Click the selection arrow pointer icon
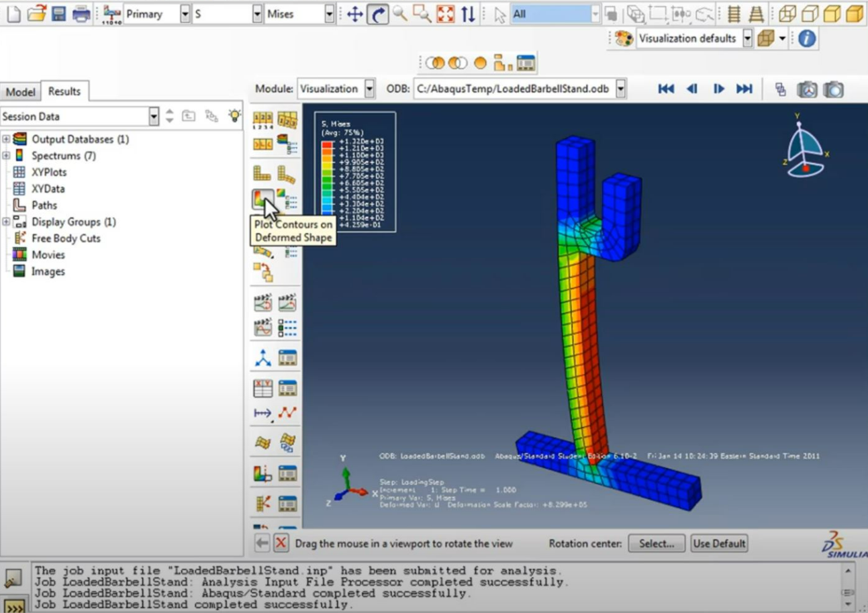 click(x=499, y=15)
